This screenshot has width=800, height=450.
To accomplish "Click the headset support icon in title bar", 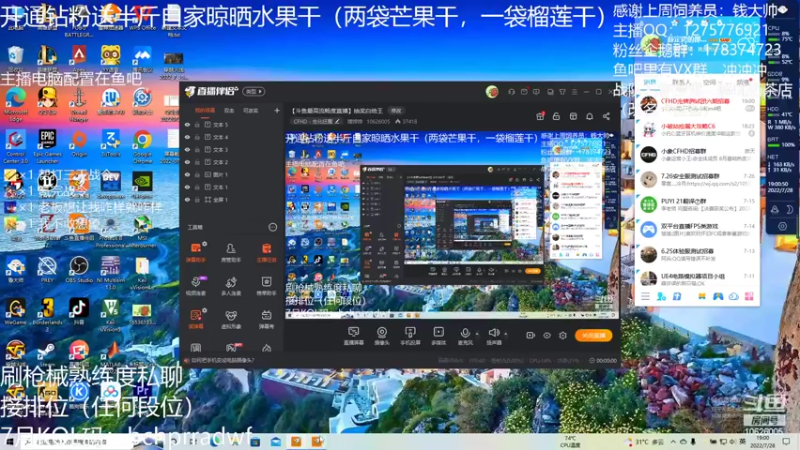I will [x=511, y=92].
